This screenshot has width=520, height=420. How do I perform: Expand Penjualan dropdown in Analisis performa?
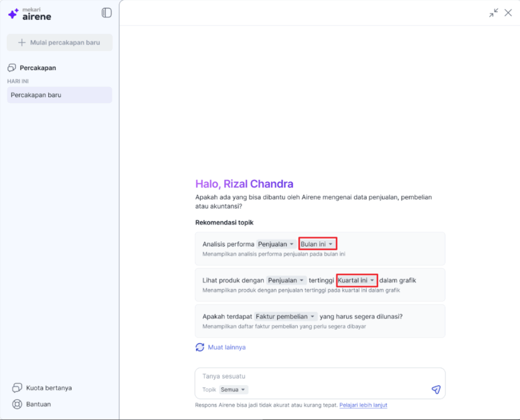276,244
